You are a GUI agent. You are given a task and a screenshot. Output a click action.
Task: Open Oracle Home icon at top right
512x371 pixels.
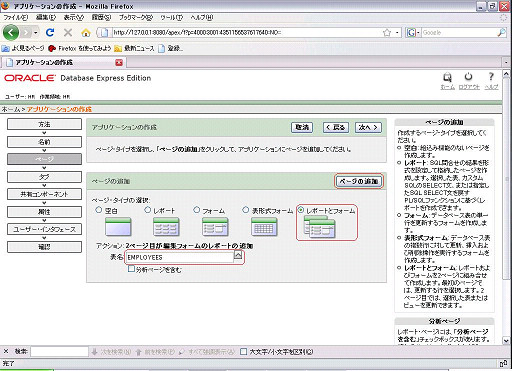(447, 78)
